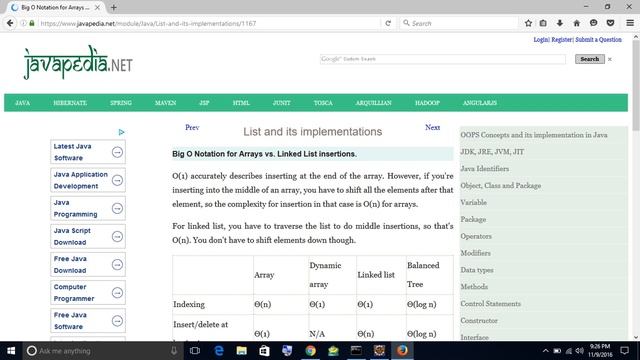
Task: Launch Google Chrome from taskbar
Action: click(x=310, y=351)
